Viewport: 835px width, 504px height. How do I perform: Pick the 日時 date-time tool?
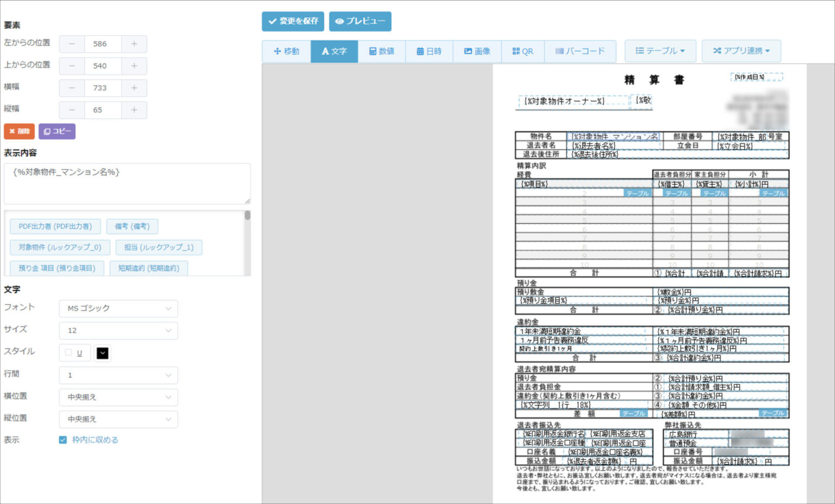click(x=429, y=51)
